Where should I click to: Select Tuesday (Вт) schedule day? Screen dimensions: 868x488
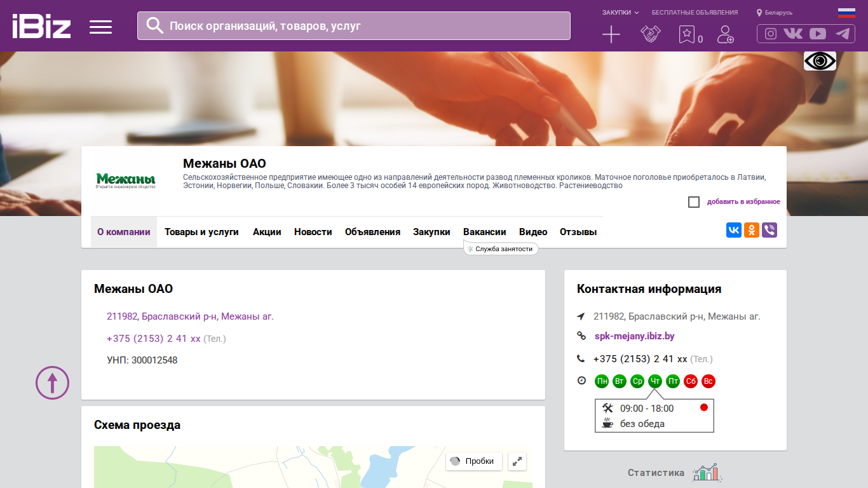point(620,381)
